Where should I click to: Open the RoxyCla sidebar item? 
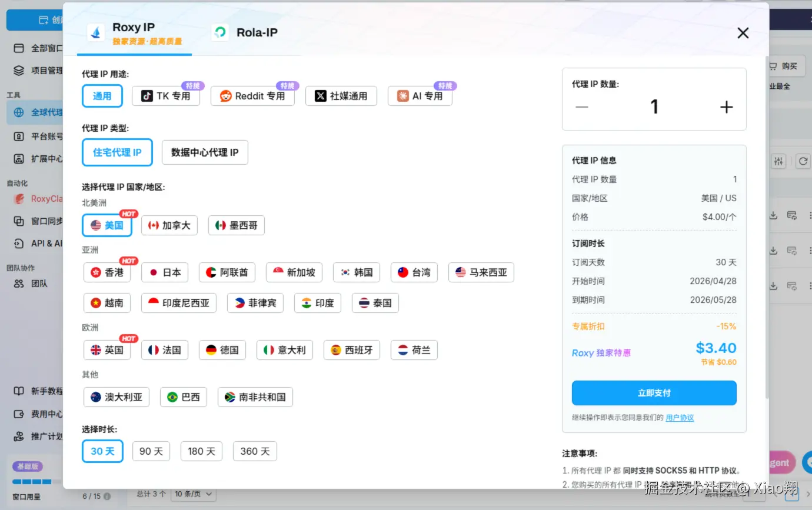pos(38,199)
